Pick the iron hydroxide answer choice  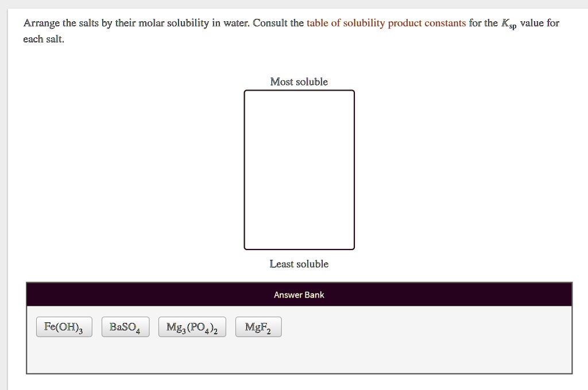pyautogui.click(x=64, y=326)
